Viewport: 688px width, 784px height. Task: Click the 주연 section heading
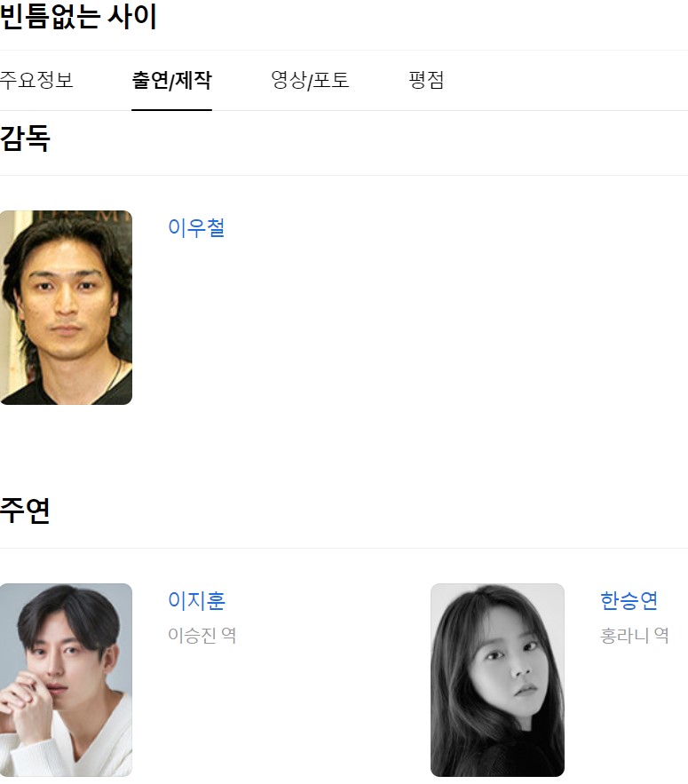tap(25, 511)
